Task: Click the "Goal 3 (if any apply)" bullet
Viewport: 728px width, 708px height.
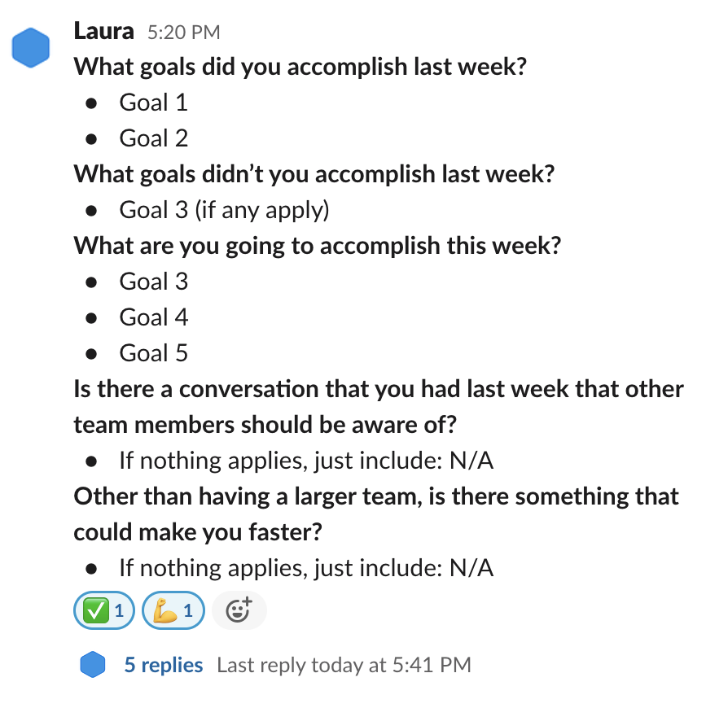Action: tap(224, 210)
